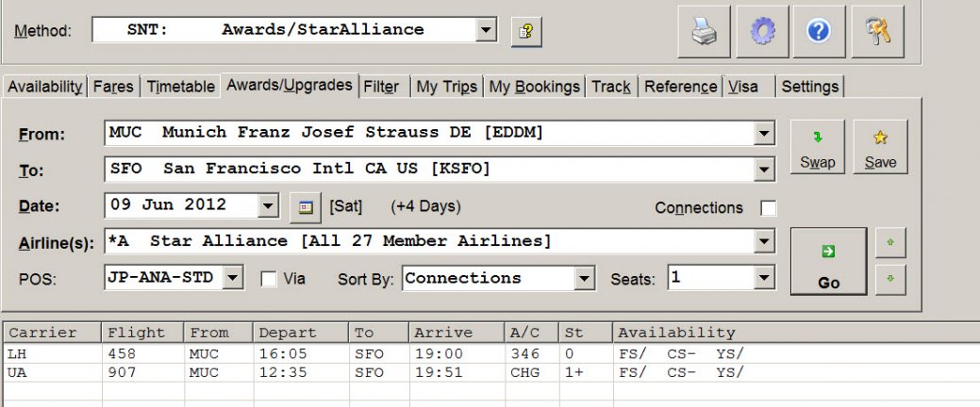Screen dimensions: 980x407
Task: Expand the Method dropdown list
Action: click(x=486, y=30)
